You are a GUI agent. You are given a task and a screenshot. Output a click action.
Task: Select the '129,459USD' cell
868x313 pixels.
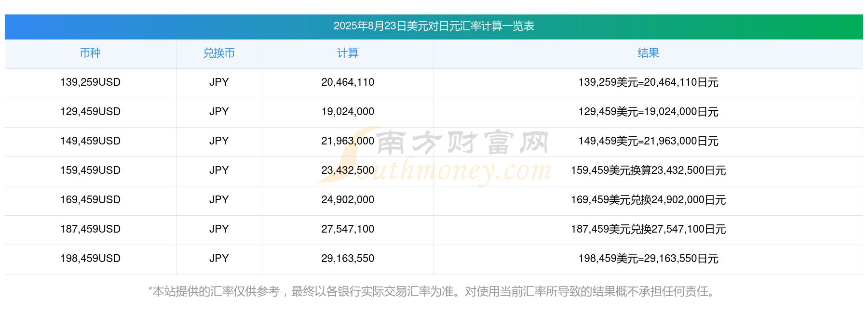(x=90, y=112)
